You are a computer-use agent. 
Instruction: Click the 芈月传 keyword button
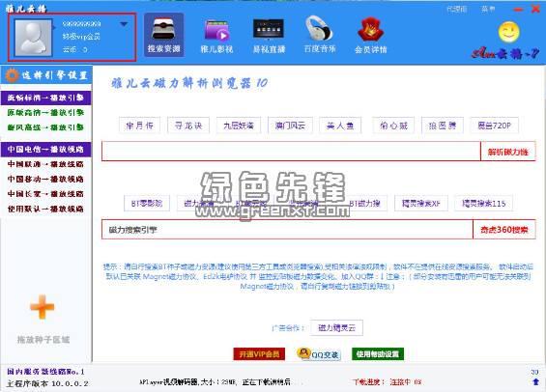coord(139,126)
